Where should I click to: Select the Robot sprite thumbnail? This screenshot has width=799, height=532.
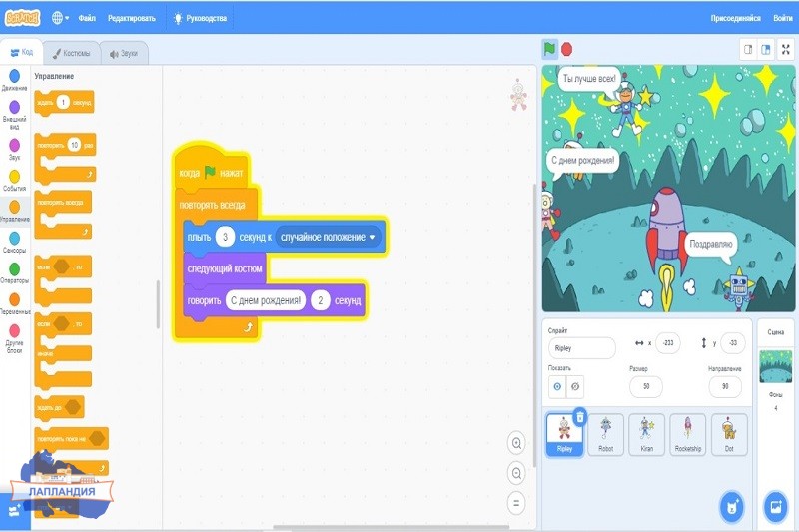click(605, 434)
